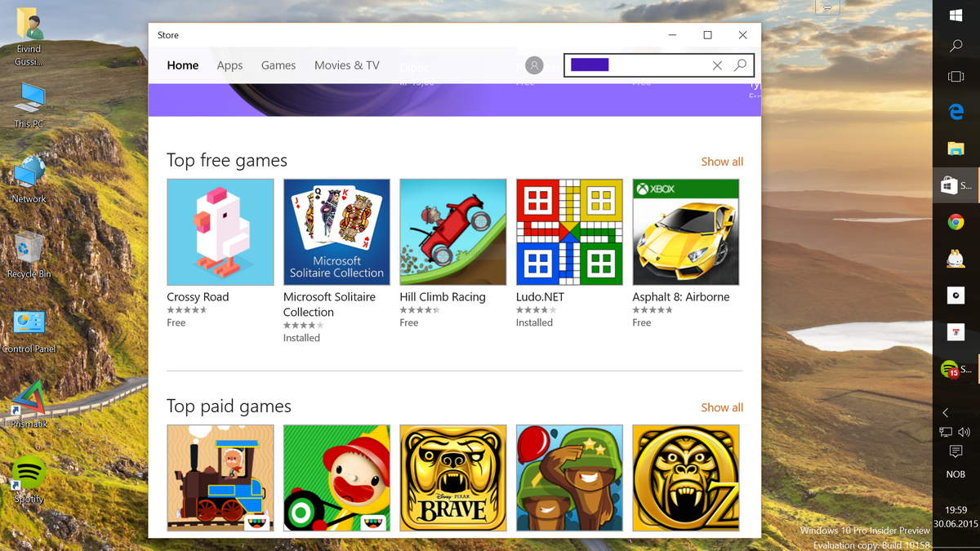Open the volume tray icon
Viewport: 980px width, 551px height.
tap(965, 432)
